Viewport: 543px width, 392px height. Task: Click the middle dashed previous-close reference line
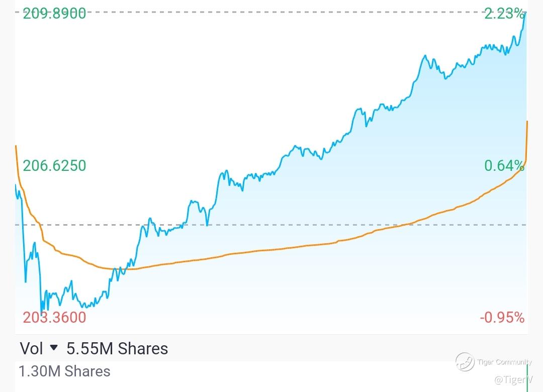tap(302, 225)
